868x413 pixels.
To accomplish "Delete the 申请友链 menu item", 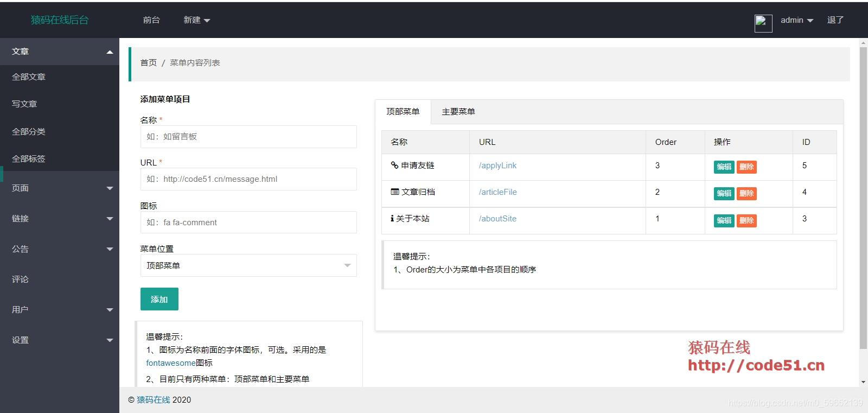I will 746,167.
